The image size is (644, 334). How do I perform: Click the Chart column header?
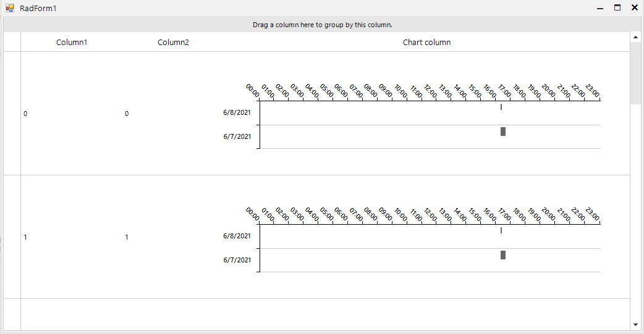(426, 43)
